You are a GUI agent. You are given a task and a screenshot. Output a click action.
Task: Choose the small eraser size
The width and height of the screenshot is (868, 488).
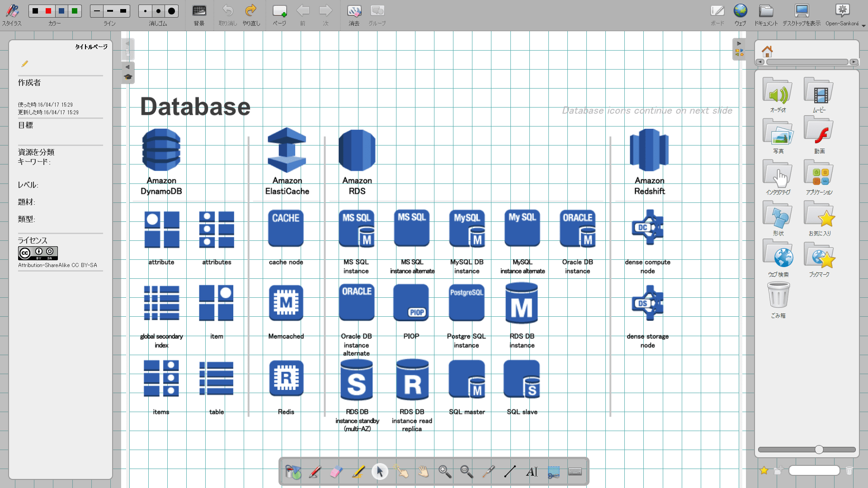tap(145, 11)
